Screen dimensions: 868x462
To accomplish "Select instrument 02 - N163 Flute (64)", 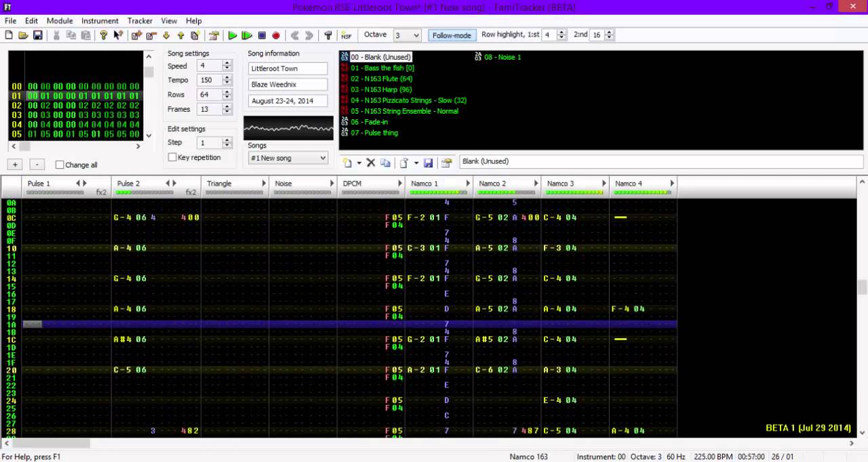I will tap(382, 79).
